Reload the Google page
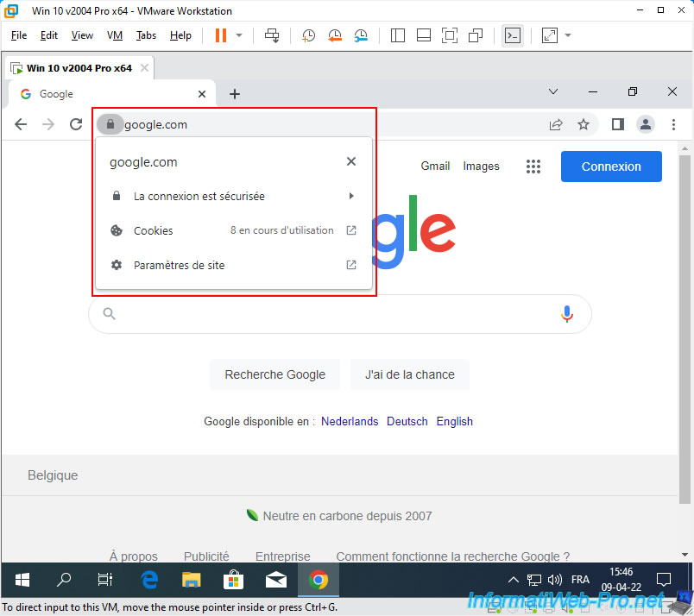The width and height of the screenshot is (694, 616). tap(76, 124)
